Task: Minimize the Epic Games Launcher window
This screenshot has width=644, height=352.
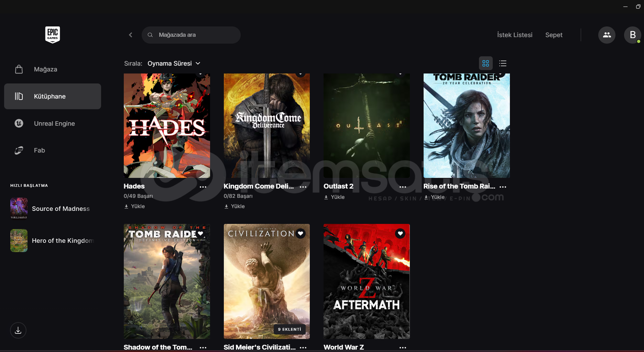Action: [625, 7]
